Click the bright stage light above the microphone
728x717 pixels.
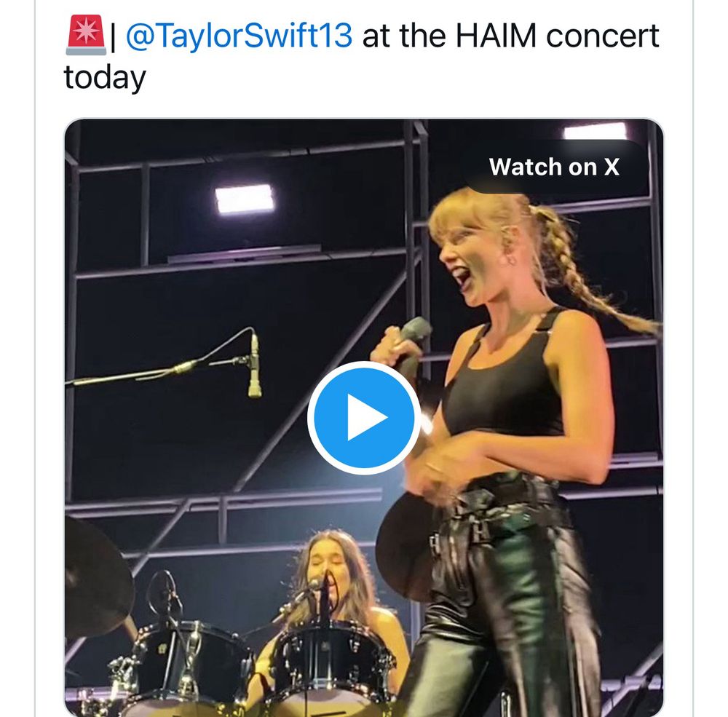tap(244, 199)
